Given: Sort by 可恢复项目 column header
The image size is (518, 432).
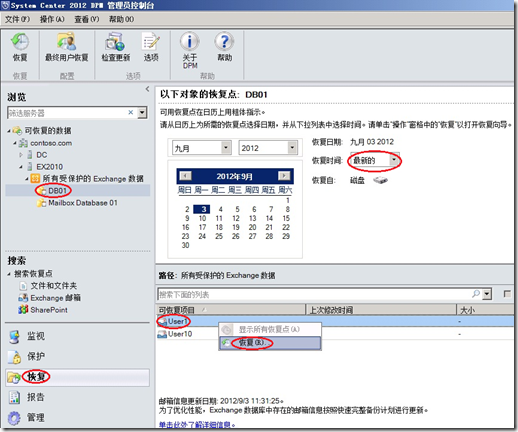Looking at the screenshot, I should pos(231,310).
